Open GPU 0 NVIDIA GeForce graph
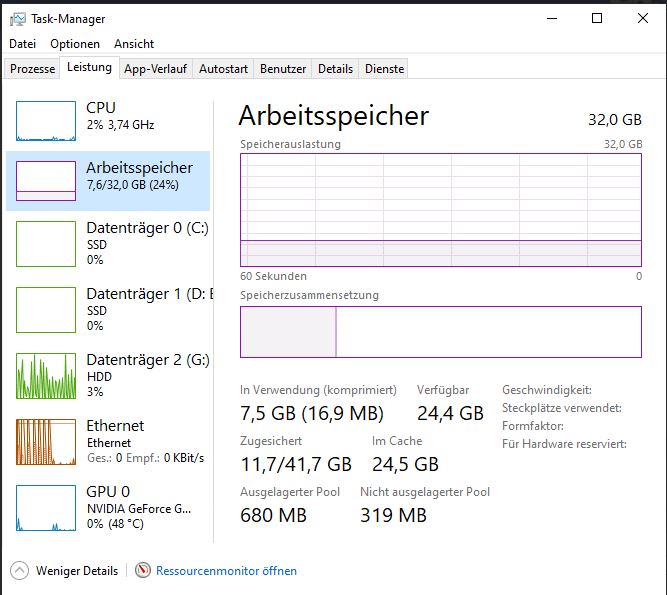This screenshot has height=595, width=667. tap(46, 506)
